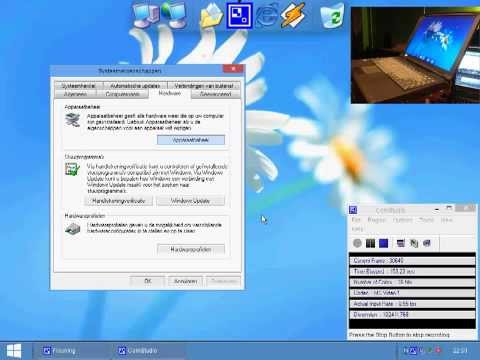Click CamStudio's toggle view toolbar icon
Image resolution: width=480 pixels, height=360 pixels.
(401, 243)
